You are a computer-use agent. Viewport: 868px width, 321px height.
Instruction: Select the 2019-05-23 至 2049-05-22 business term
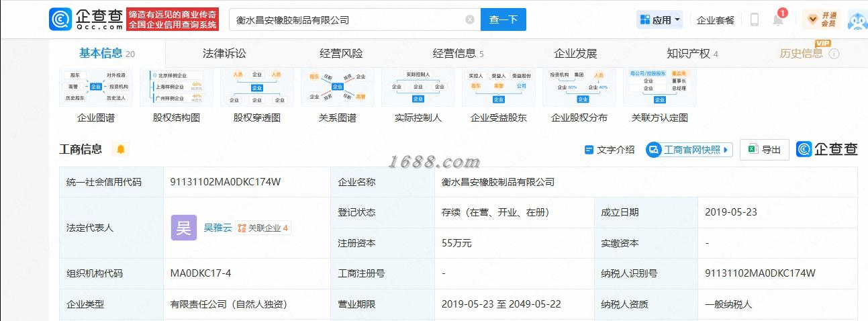click(501, 304)
